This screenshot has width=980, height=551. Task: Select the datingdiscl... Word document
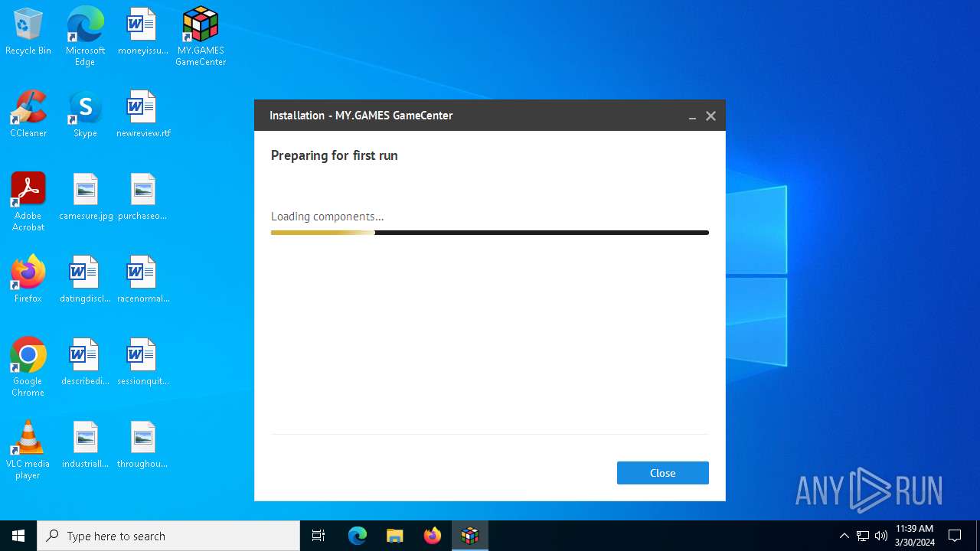86,280
